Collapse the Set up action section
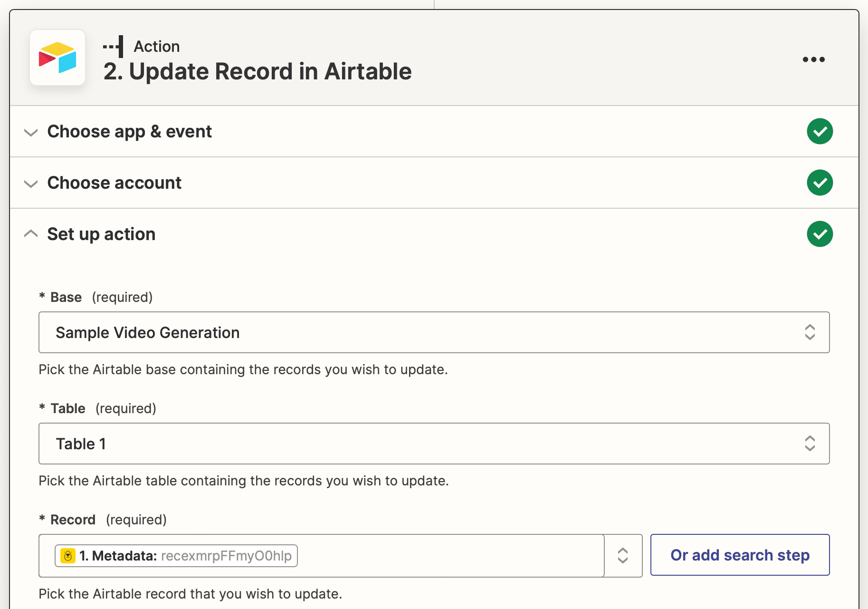The image size is (868, 609). click(31, 234)
